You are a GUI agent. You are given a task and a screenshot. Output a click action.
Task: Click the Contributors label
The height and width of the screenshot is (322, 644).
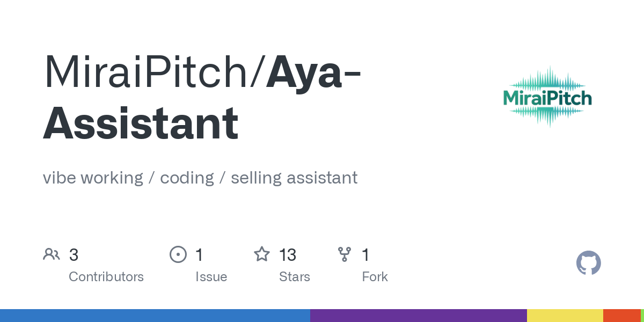[106, 277]
